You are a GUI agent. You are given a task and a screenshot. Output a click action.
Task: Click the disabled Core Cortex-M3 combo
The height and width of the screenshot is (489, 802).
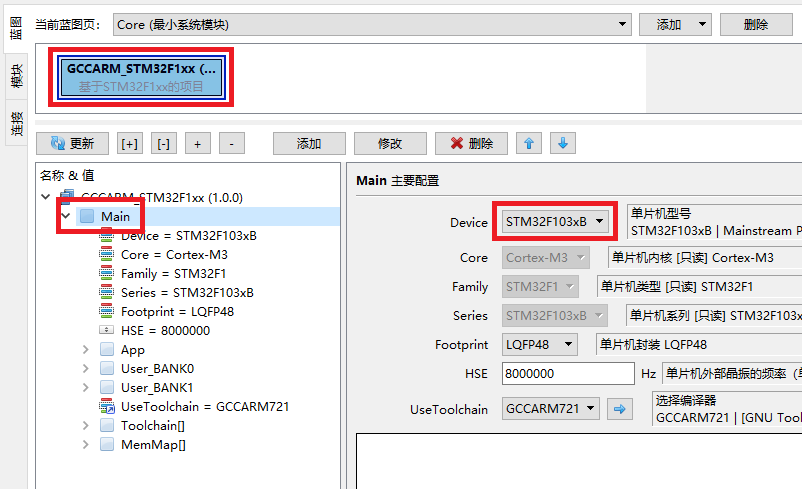coord(545,258)
